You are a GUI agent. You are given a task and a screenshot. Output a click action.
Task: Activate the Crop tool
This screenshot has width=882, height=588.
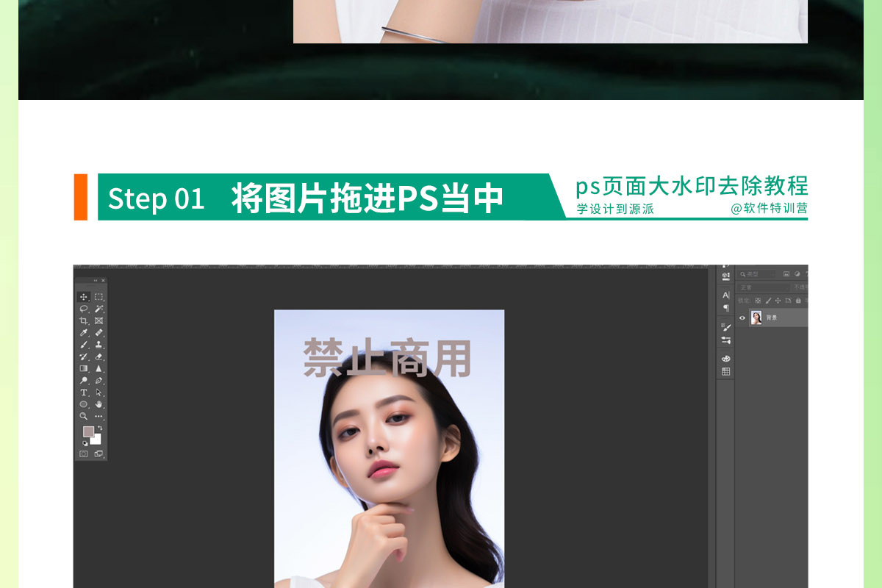click(84, 320)
